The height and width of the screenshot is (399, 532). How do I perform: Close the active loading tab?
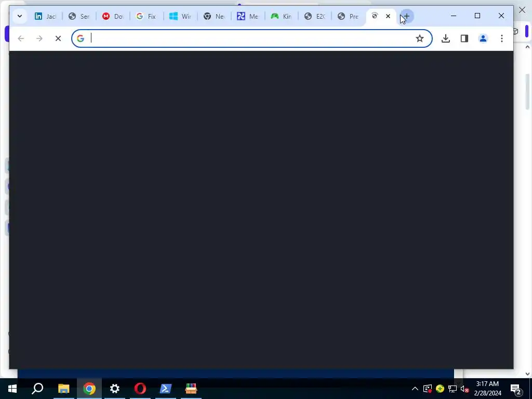tap(388, 16)
